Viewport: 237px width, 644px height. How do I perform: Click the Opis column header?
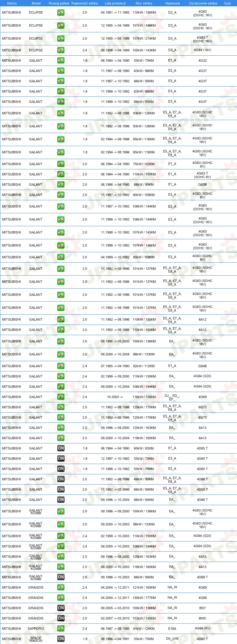click(x=227, y=3)
